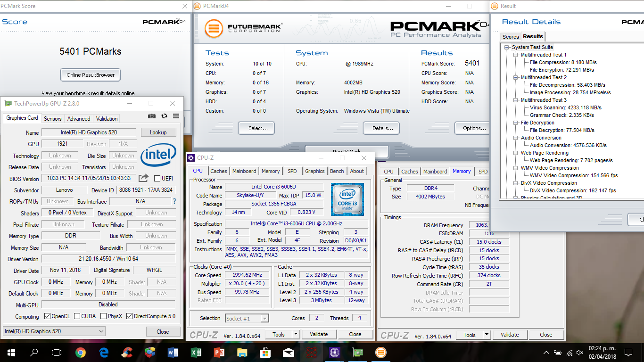Open the Action Center notification icon
This screenshot has height=362, width=644.
(628, 353)
